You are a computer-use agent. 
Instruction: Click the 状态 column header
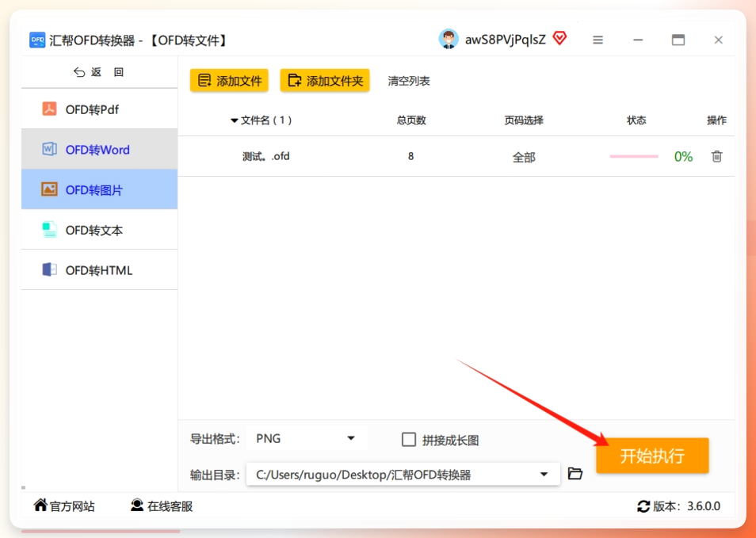tap(636, 120)
